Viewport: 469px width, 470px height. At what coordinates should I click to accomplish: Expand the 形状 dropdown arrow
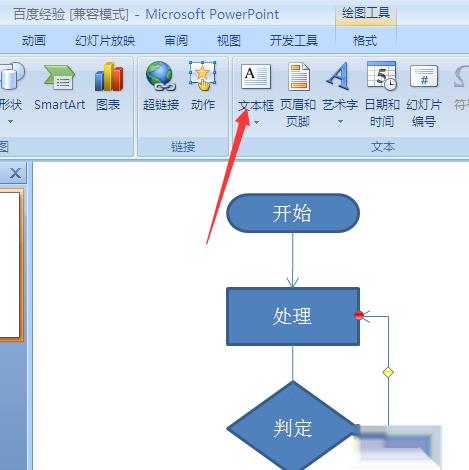[x=11, y=122]
